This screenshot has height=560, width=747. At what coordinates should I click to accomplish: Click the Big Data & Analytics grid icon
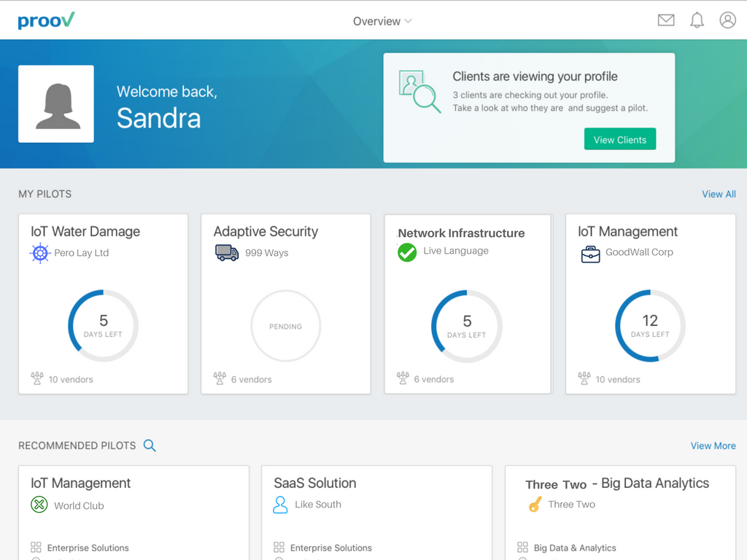tap(522, 547)
